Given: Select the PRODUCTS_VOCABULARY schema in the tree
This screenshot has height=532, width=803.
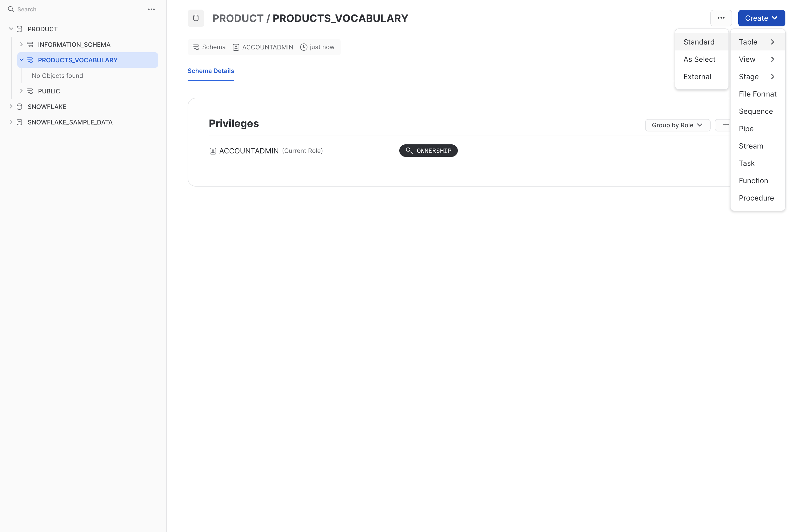Looking at the screenshot, I should (x=78, y=60).
